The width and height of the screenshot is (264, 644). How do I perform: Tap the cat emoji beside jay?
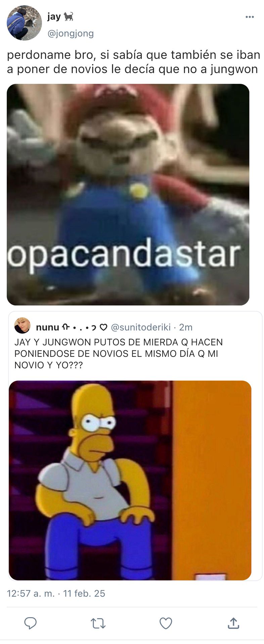click(x=69, y=16)
